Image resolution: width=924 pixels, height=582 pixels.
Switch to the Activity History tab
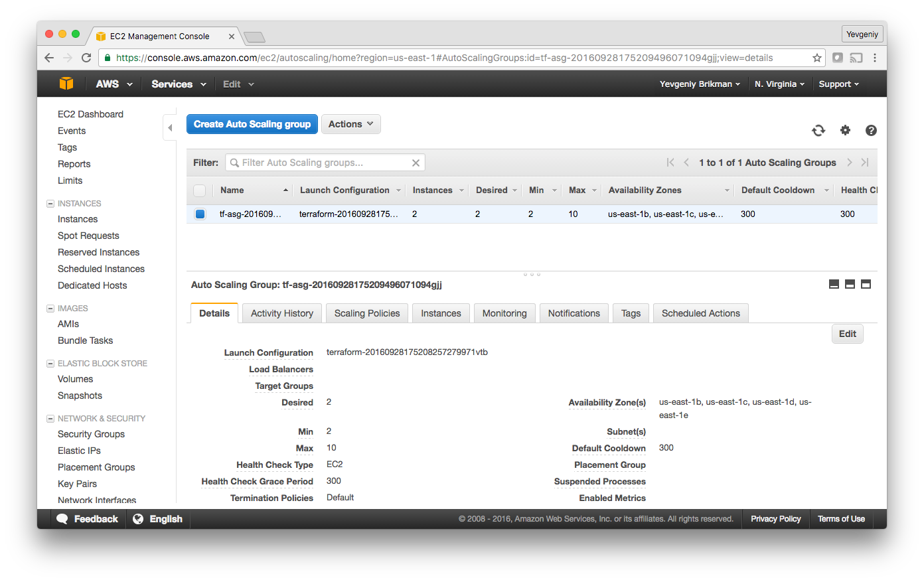click(x=282, y=313)
